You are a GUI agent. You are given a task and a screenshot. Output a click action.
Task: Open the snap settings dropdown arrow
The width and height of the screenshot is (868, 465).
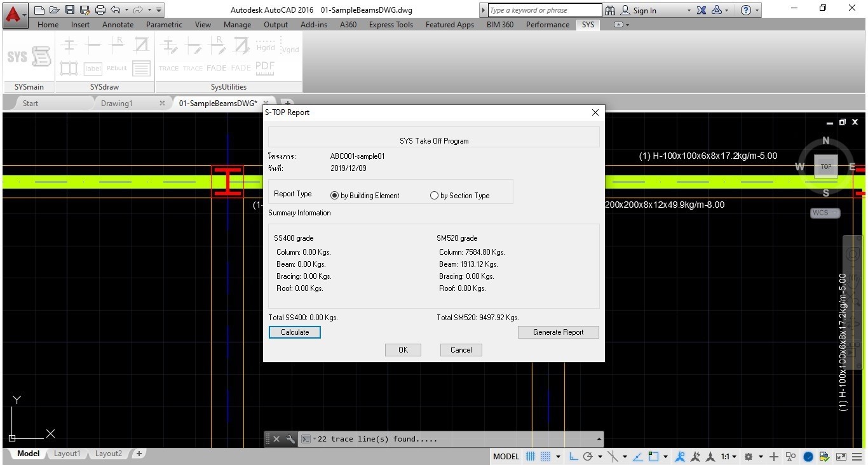click(558, 456)
